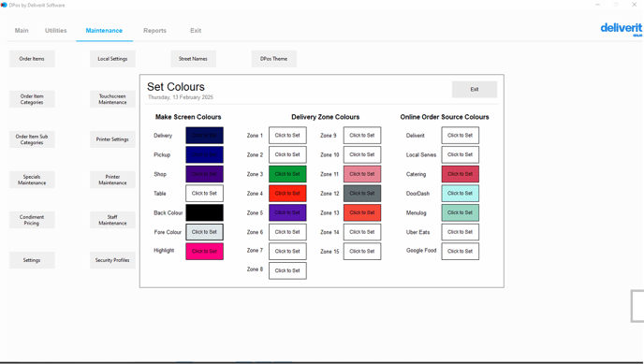
Task: Set the Local Serves source colour
Action: pos(460,154)
